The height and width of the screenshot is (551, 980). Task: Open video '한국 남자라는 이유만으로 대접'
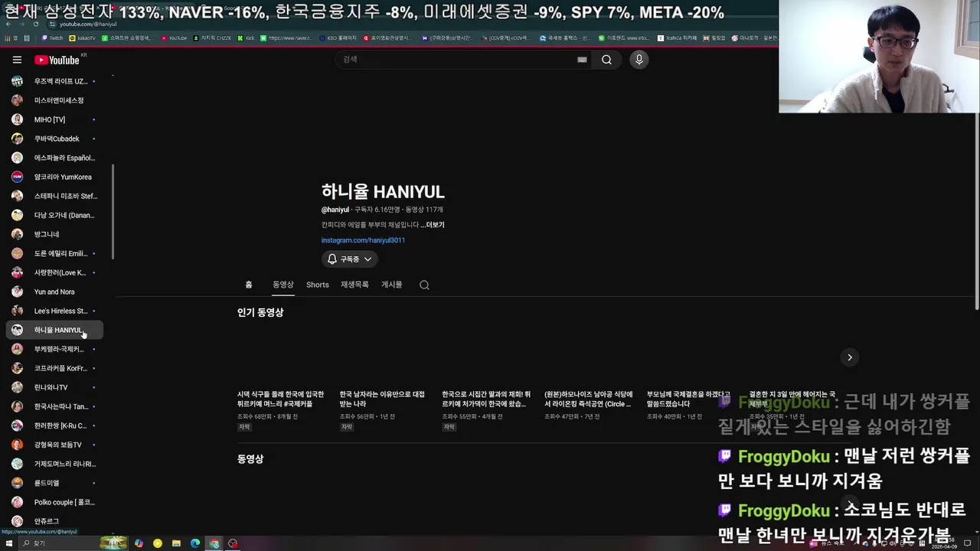click(382, 399)
